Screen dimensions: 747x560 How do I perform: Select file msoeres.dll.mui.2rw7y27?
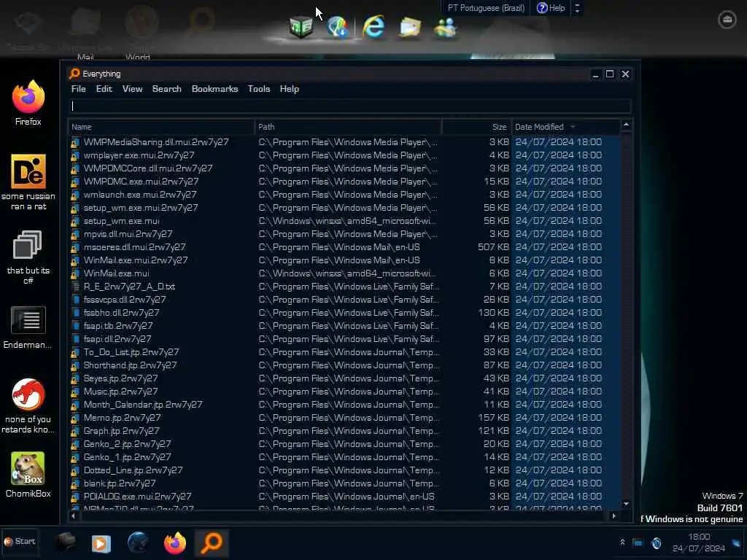coord(134,247)
